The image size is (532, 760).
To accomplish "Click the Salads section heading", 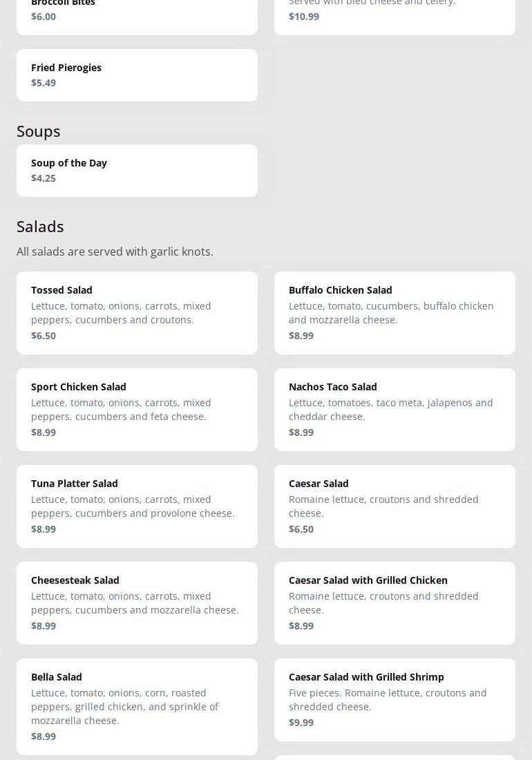I will [x=40, y=227].
